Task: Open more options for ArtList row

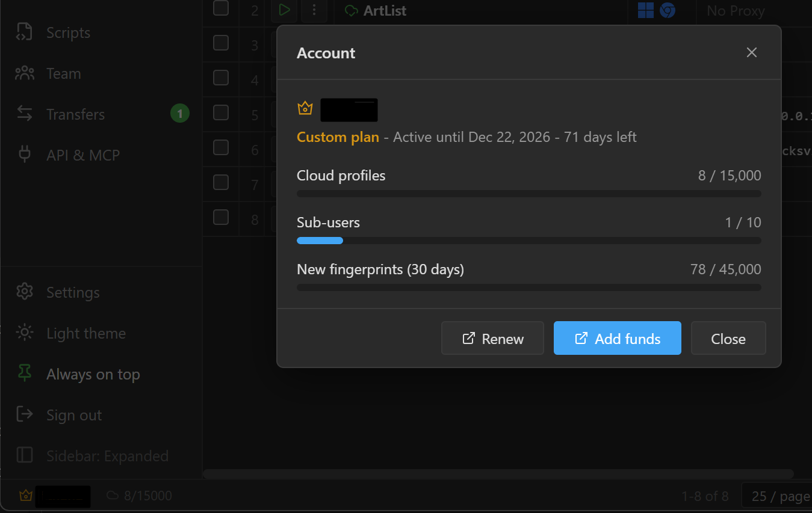Action: pos(314,10)
